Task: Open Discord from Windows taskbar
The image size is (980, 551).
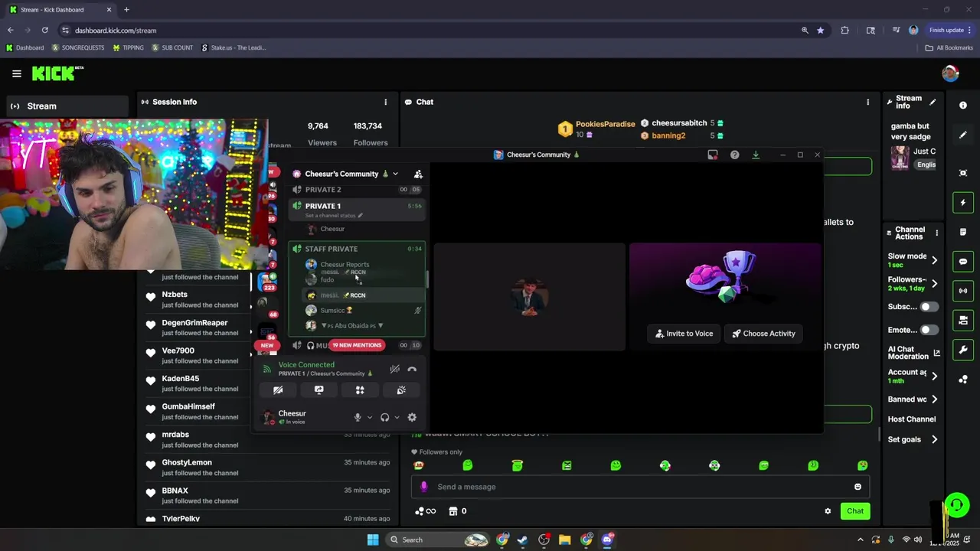Action: click(607, 540)
